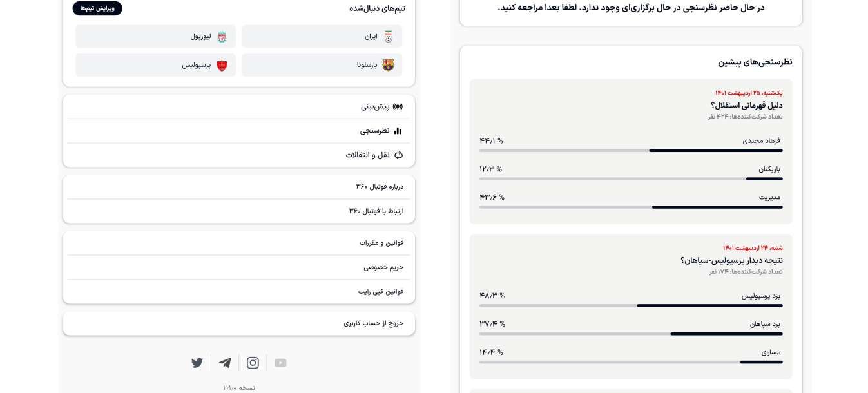Viewport: 868px width, 393px height.
Task: Open the Telegram social icon
Action: tap(225, 363)
